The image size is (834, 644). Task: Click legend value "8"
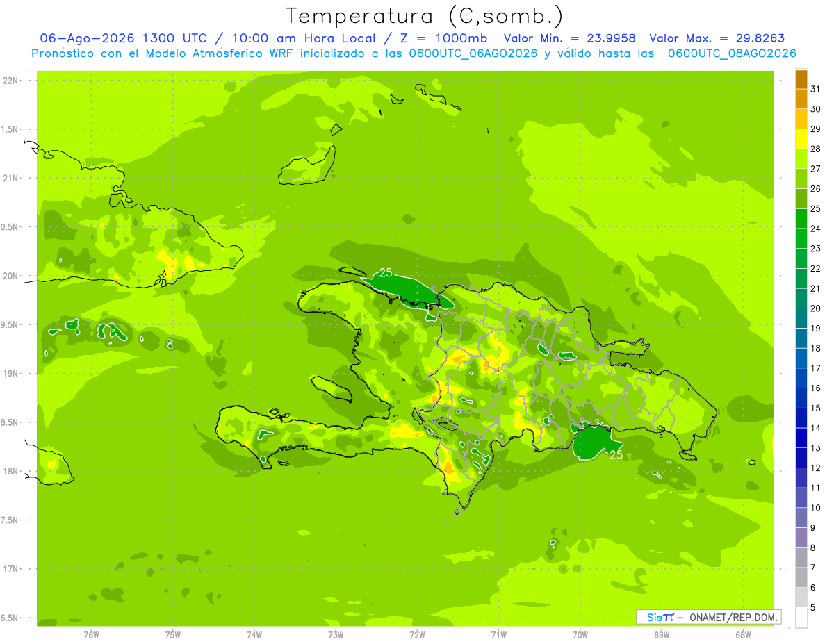click(x=813, y=548)
